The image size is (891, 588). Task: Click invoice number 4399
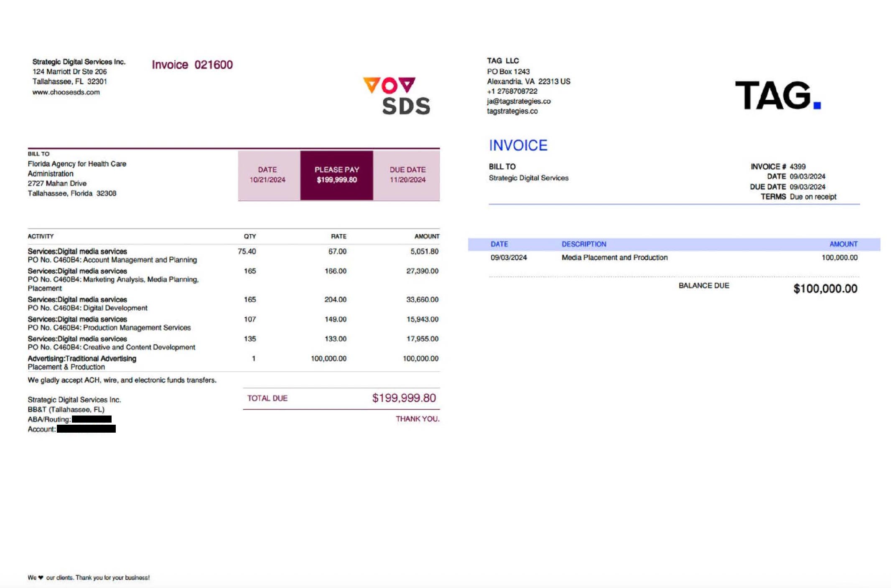(797, 167)
